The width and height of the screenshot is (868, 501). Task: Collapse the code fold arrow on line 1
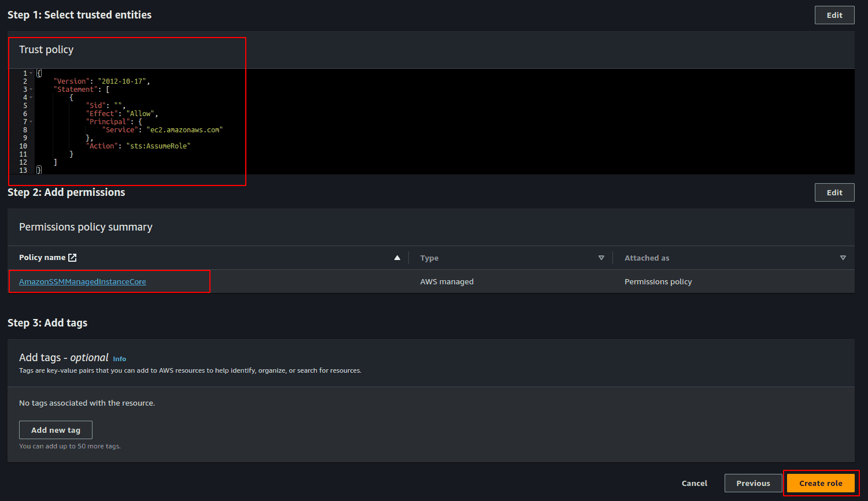tap(31, 73)
